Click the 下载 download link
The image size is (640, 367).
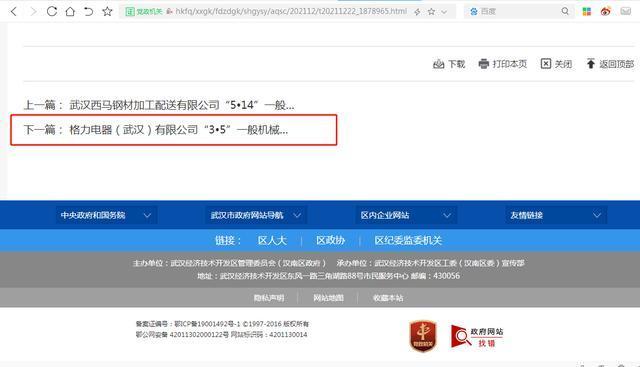[x=449, y=64]
